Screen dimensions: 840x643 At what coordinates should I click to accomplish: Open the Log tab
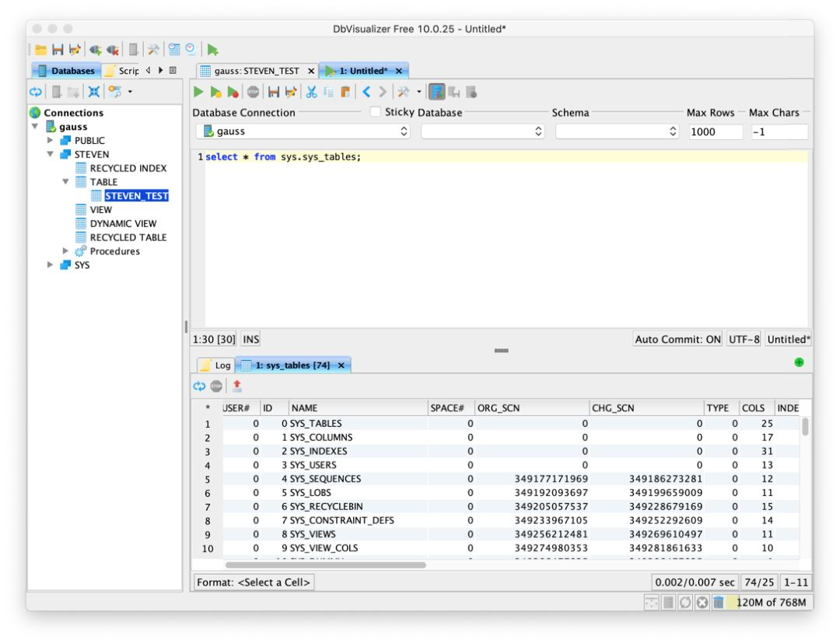coord(216,365)
